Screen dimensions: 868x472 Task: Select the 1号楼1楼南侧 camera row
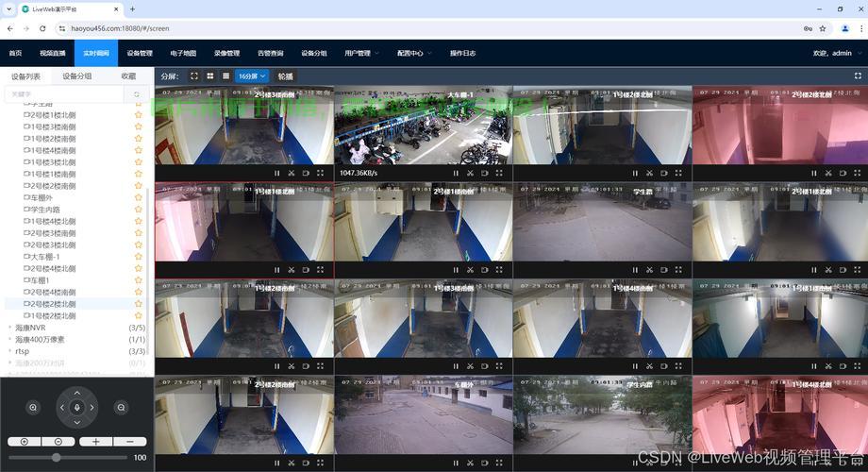tap(76, 174)
